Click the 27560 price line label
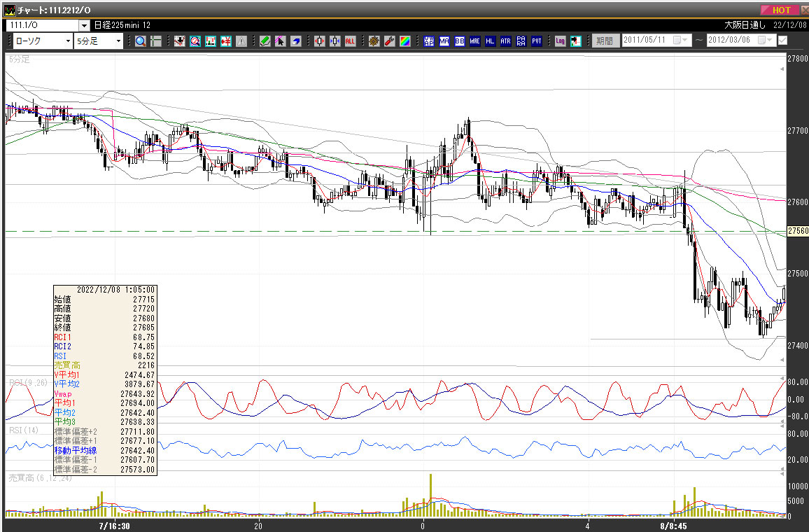Screen dimensions: 809x532 (798, 231)
